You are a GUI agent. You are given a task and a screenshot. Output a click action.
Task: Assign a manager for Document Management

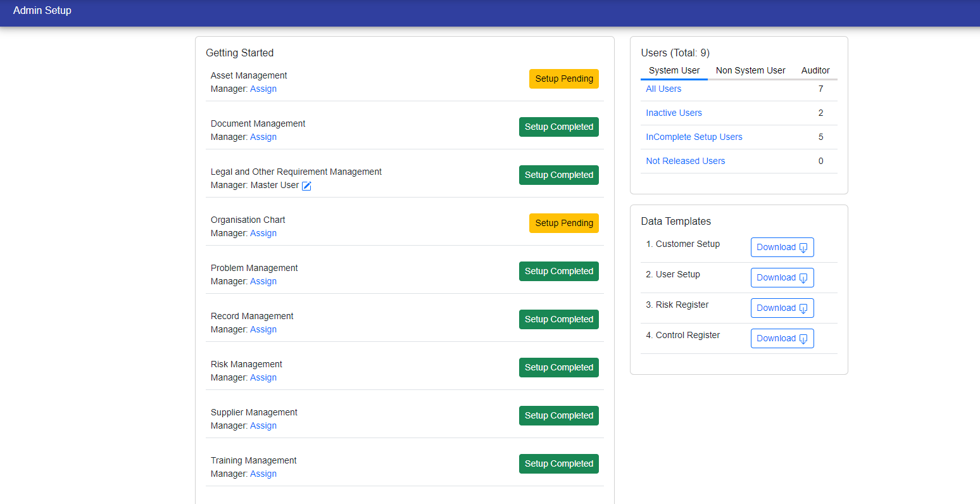coord(263,137)
